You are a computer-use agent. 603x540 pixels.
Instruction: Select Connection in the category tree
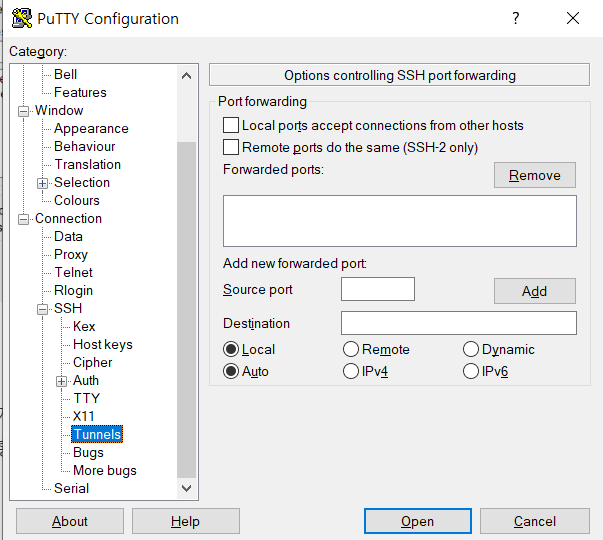(x=68, y=218)
